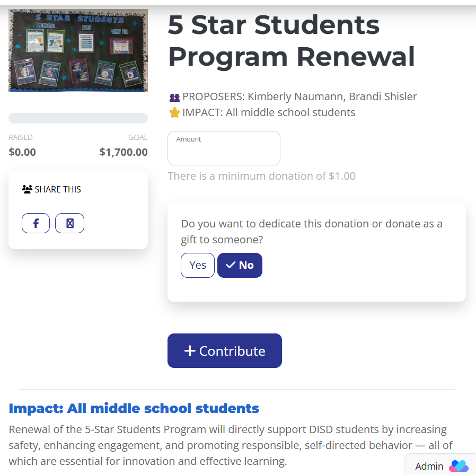The width and height of the screenshot is (476, 475).
Task: Select No for donation dedication
Action: click(x=240, y=266)
